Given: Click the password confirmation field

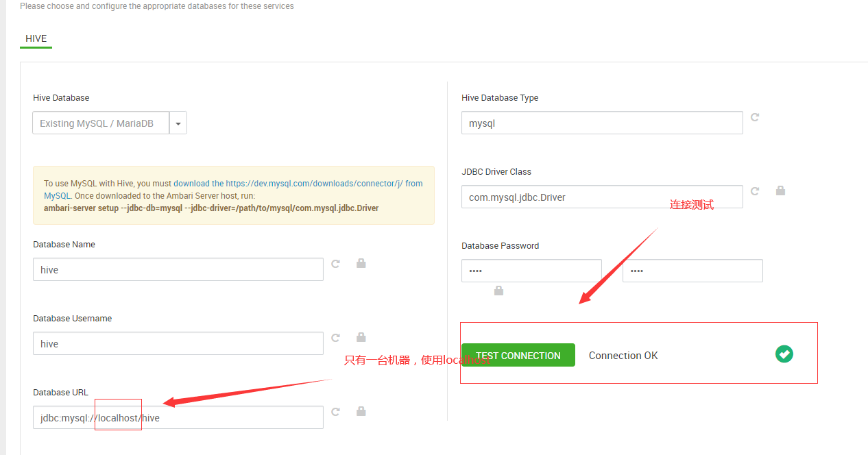Looking at the screenshot, I should click(692, 271).
